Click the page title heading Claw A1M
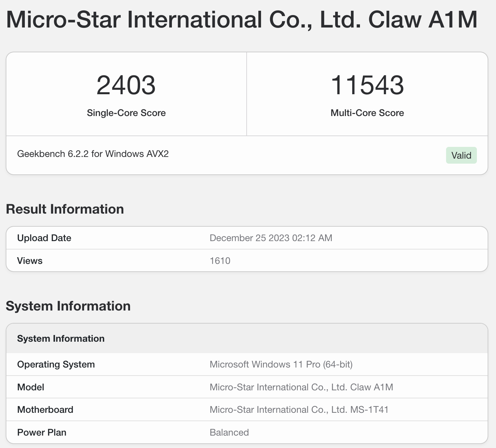Viewport: 496px width, 448px height. click(242, 20)
